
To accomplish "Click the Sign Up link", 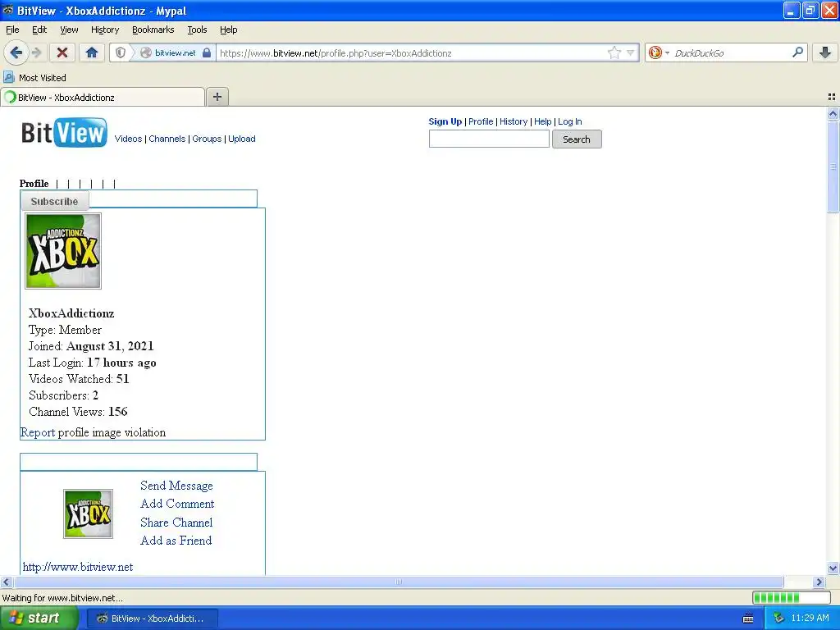I will tap(445, 121).
